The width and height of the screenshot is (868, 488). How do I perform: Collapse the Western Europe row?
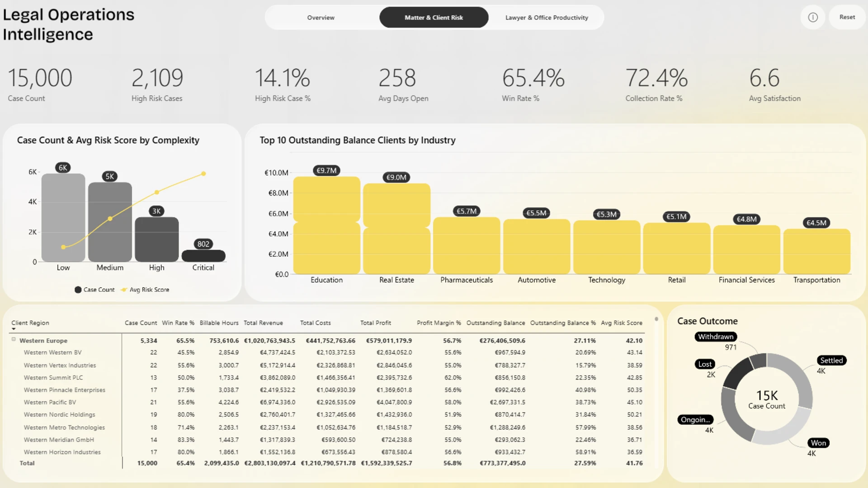click(x=14, y=339)
